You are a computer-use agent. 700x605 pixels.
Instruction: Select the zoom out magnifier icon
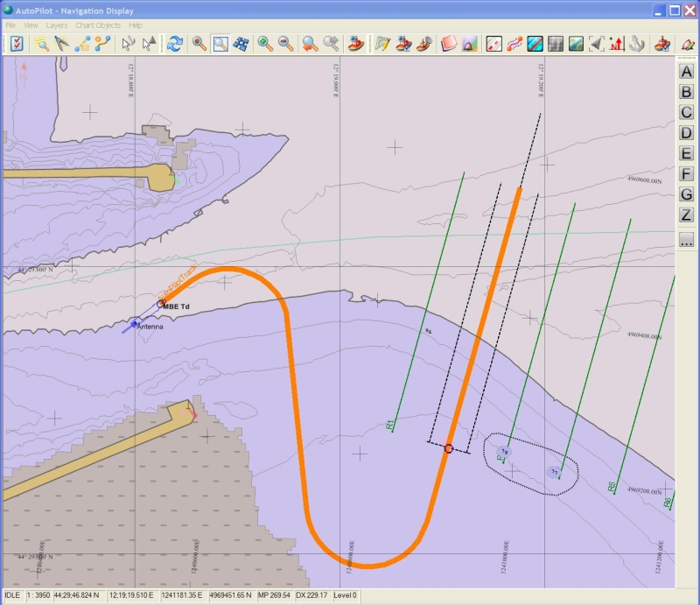coord(285,43)
